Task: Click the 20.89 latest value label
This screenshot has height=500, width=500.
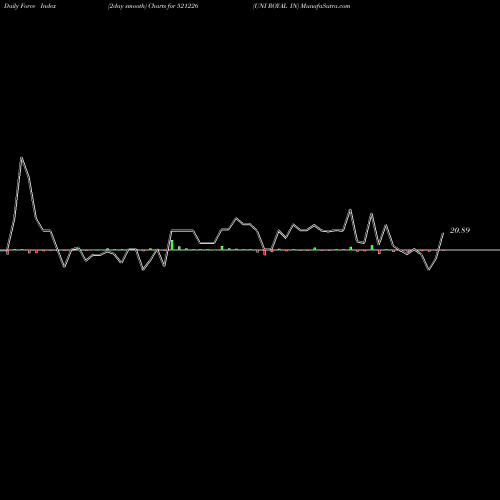Action: [460, 230]
